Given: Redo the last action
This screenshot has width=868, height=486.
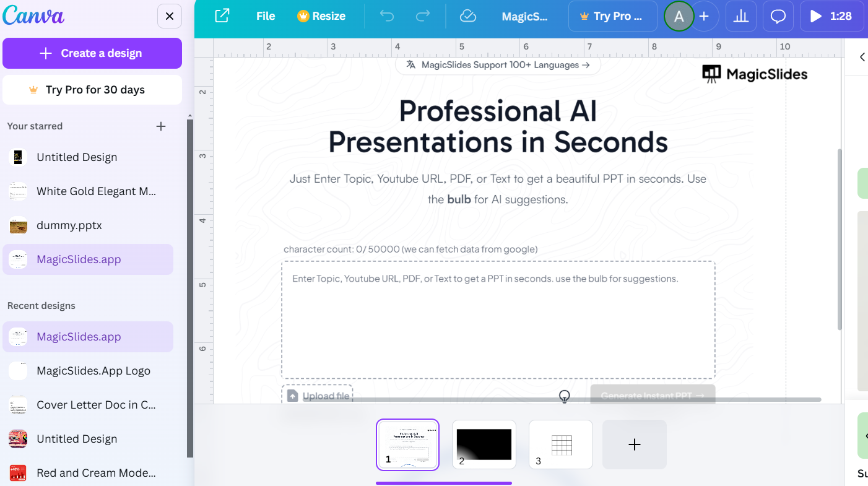Looking at the screenshot, I should 423,16.
